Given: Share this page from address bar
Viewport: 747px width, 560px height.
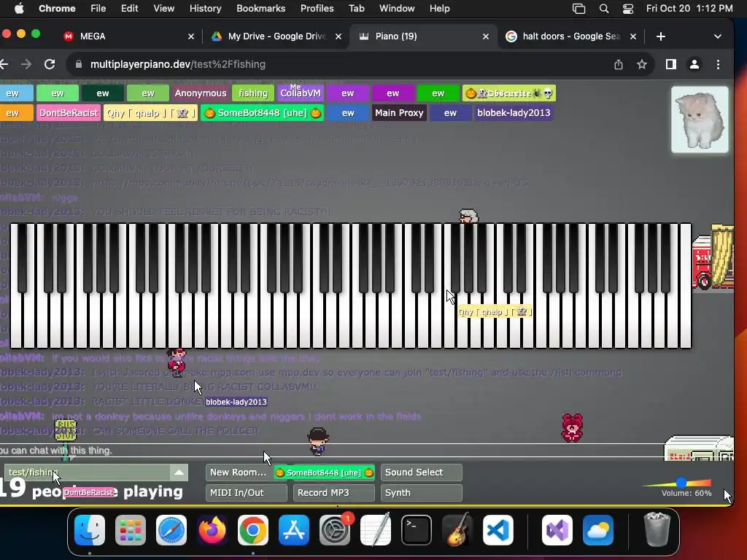Looking at the screenshot, I should [619, 64].
